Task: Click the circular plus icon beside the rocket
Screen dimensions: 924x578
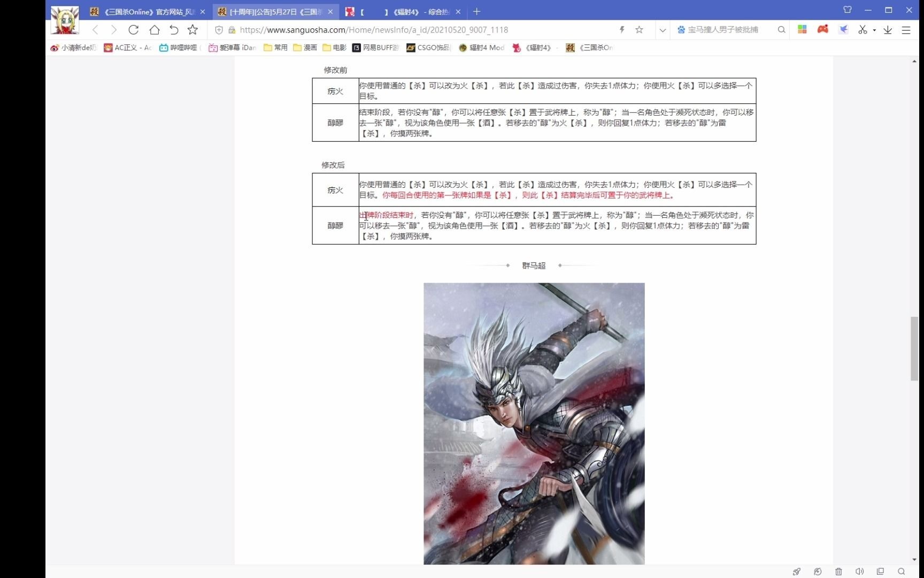Action: click(x=818, y=572)
